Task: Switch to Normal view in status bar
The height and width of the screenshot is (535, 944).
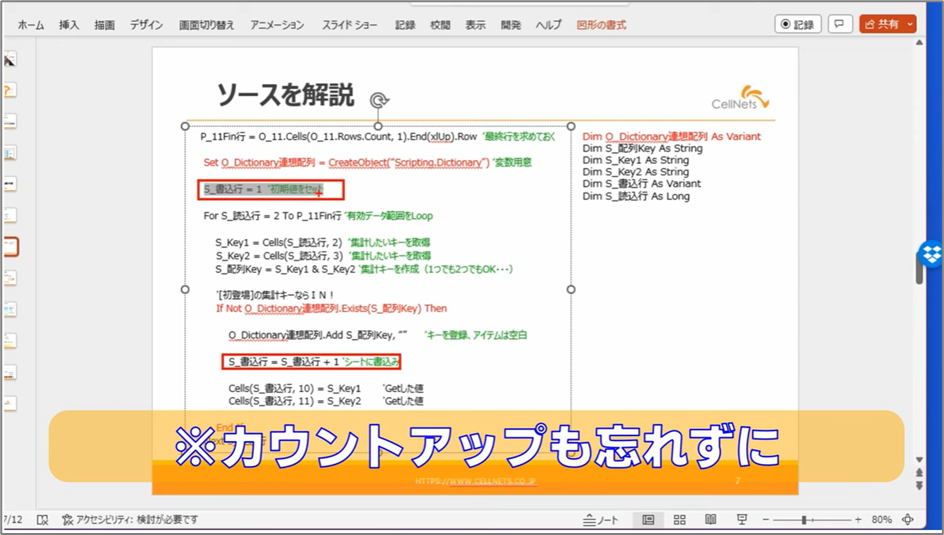Action: [649, 520]
